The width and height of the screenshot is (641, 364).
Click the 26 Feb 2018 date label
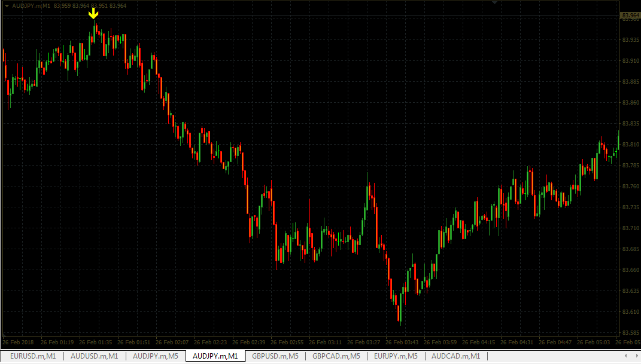[x=19, y=342]
